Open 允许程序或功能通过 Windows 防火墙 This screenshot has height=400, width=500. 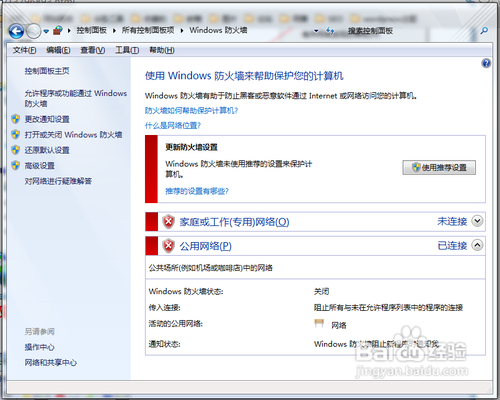pos(76,98)
